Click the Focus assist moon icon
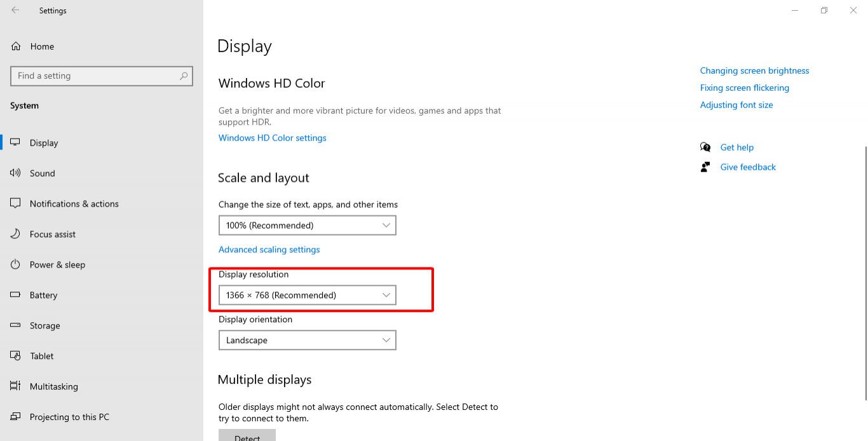The image size is (868, 441). point(16,234)
